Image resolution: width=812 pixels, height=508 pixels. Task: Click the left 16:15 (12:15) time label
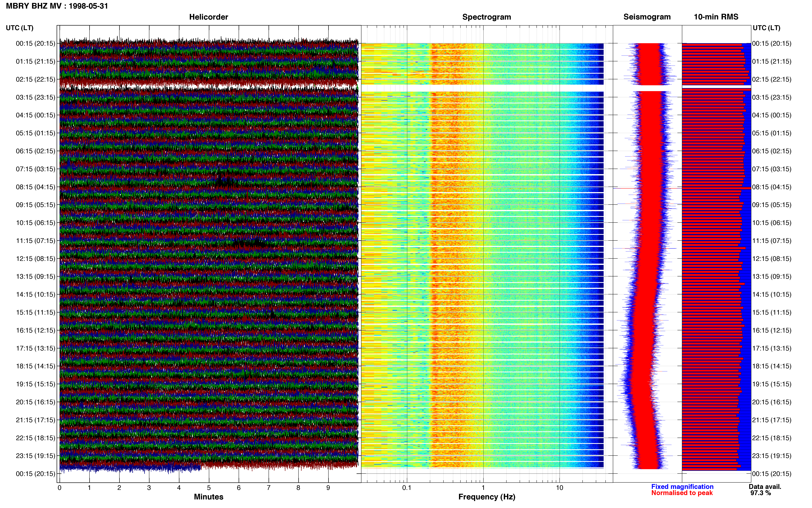pyautogui.click(x=36, y=330)
